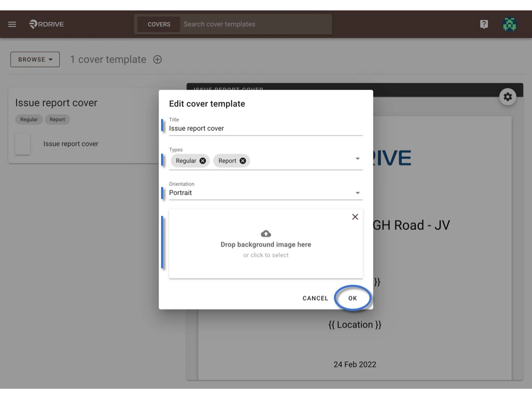
Task: Open the Orientation dropdown showing Portrait
Action: pos(357,192)
